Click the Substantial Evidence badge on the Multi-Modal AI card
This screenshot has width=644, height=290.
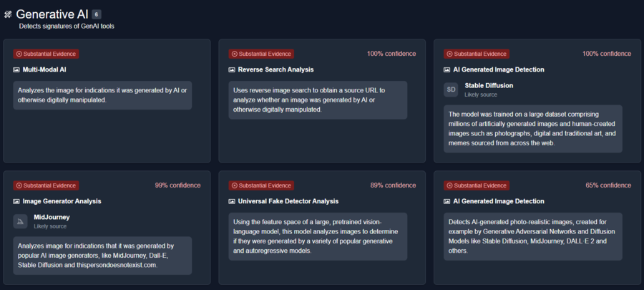[46, 54]
